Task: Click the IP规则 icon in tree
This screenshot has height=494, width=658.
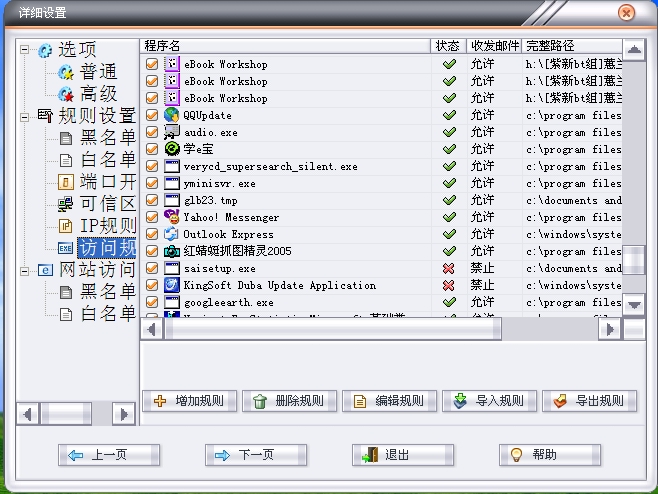Action: (x=65, y=226)
